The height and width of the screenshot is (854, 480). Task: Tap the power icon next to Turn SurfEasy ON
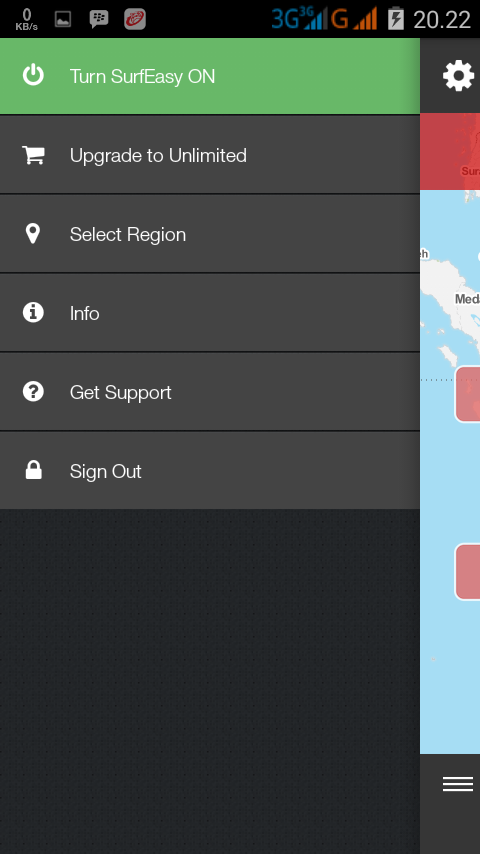[x=33, y=75]
